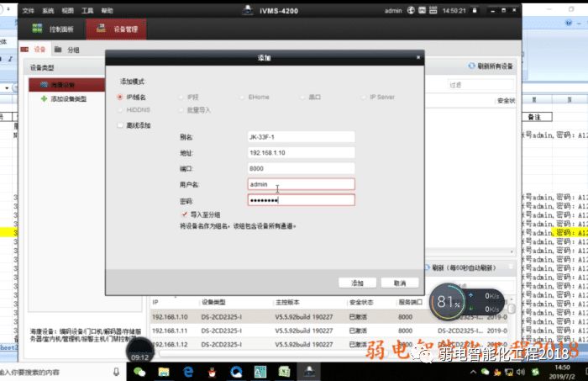Click the highlighted yellow 密码 cell in Excel
This screenshot has width=588, height=381.
570,233
